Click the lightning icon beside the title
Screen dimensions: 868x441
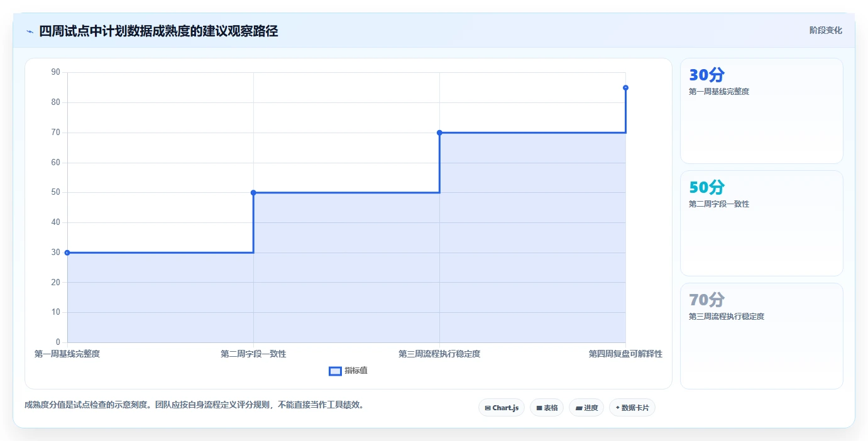click(30, 31)
